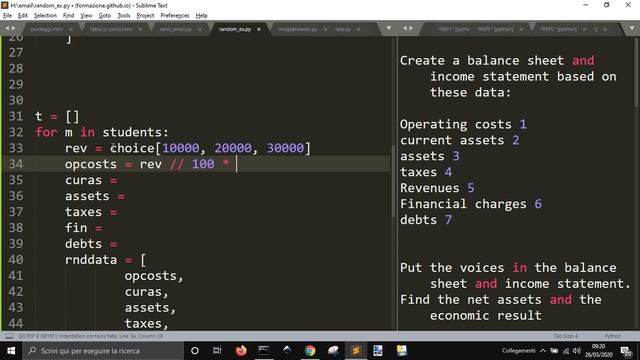
Task: Open the command prompt taskbar icon
Action: coord(264,351)
